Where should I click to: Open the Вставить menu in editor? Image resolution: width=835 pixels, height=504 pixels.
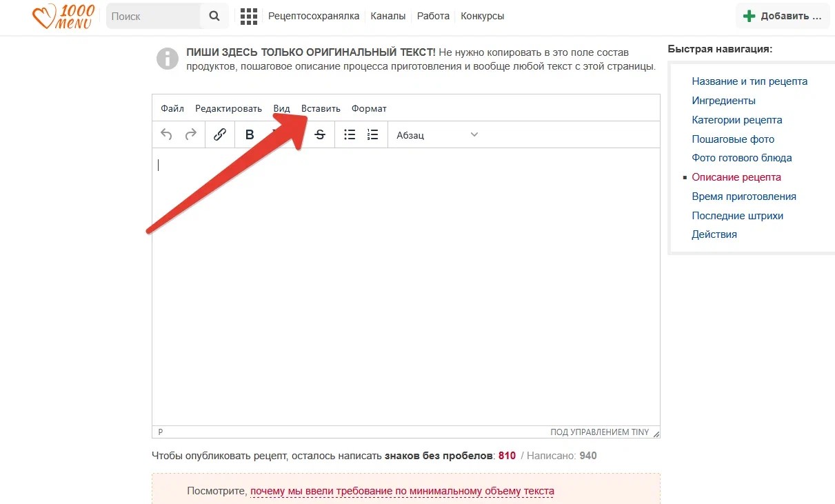tap(321, 108)
